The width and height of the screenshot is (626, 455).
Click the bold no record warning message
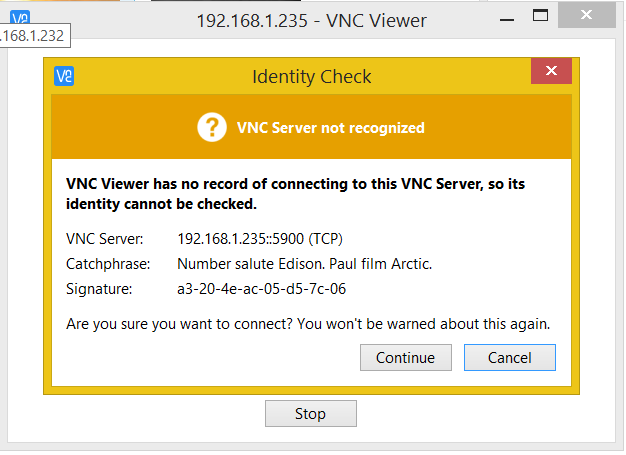coord(295,194)
